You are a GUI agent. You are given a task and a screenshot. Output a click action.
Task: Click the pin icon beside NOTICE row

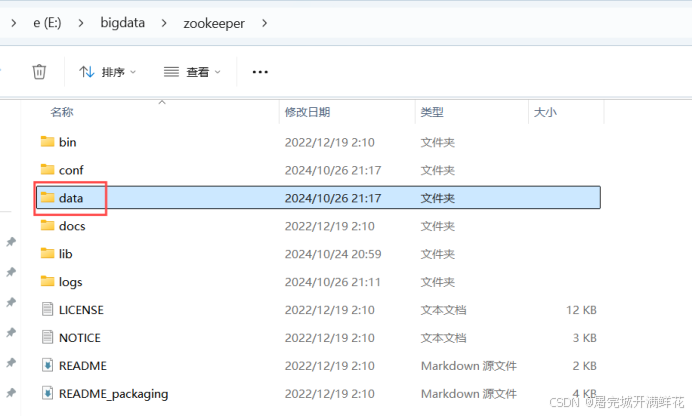tap(11, 332)
